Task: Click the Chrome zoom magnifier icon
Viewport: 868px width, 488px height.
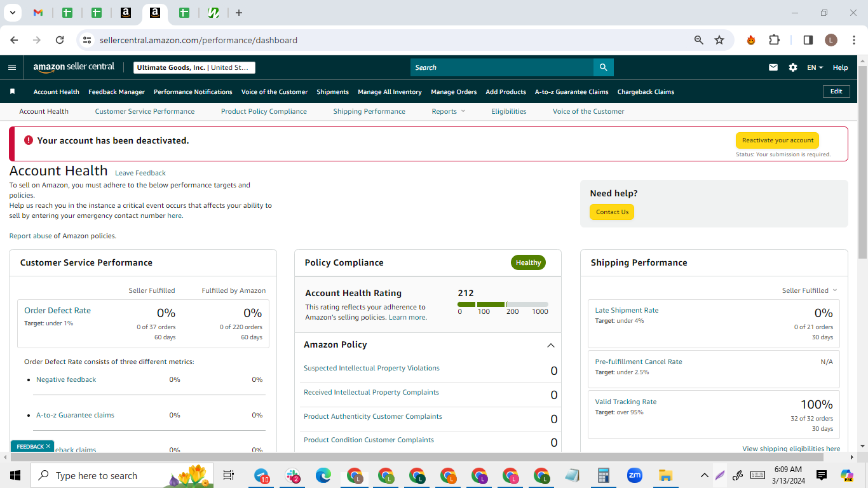Action: (x=699, y=40)
